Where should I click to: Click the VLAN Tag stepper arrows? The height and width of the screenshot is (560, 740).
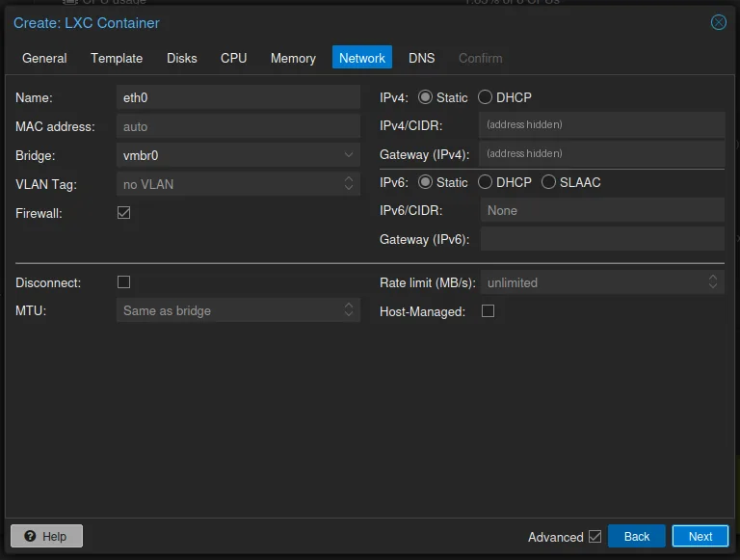(348, 184)
